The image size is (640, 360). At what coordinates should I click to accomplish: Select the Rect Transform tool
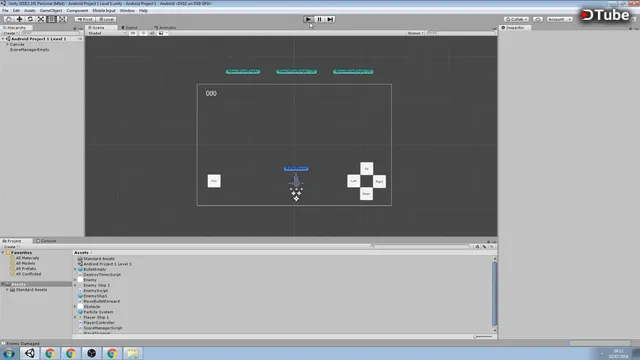click(x=51, y=19)
